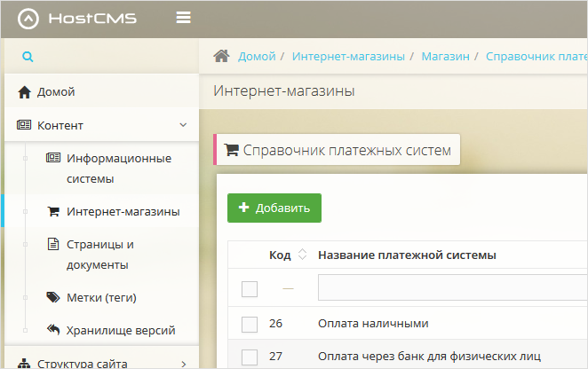
Task: Toggle the hamburger sidebar menu
Action: 184,18
